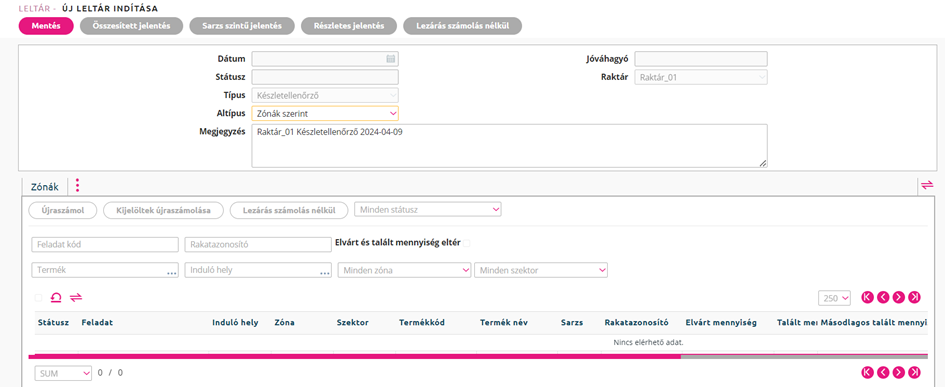Open product lookup dots in Termék field
Image resolution: width=945 pixels, height=387 pixels.
coord(172,273)
